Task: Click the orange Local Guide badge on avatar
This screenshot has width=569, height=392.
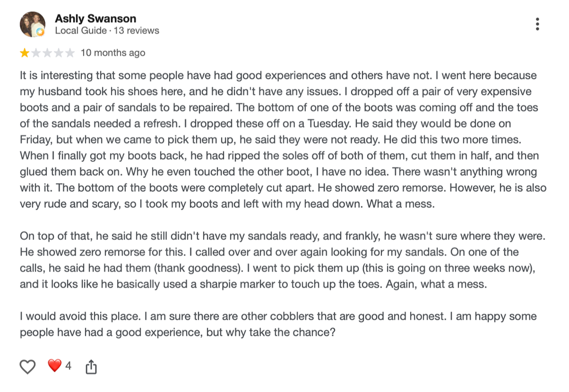Action: (x=41, y=32)
